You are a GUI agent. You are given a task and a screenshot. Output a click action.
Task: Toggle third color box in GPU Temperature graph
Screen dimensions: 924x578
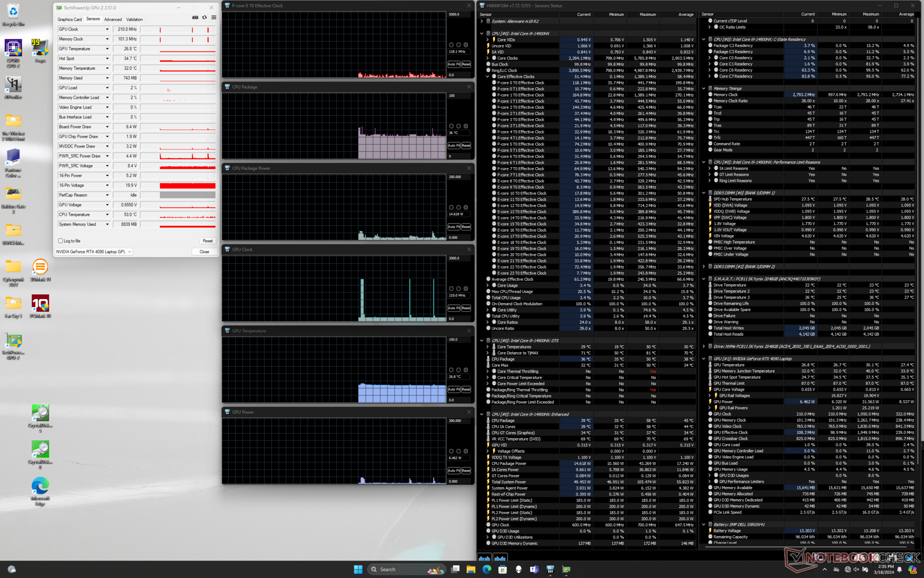pos(466,370)
